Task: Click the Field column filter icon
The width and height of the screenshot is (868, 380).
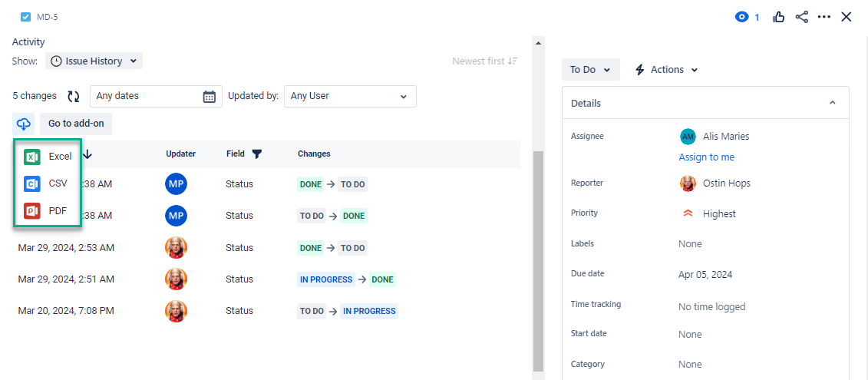Action: tap(257, 154)
